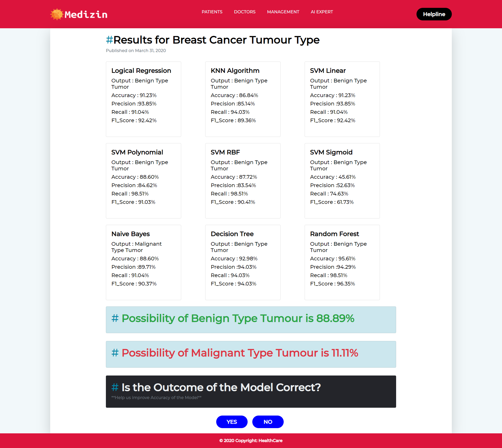Screen dimensions: 502x448
Task: Open the Patients menu item
Action: 212,12
